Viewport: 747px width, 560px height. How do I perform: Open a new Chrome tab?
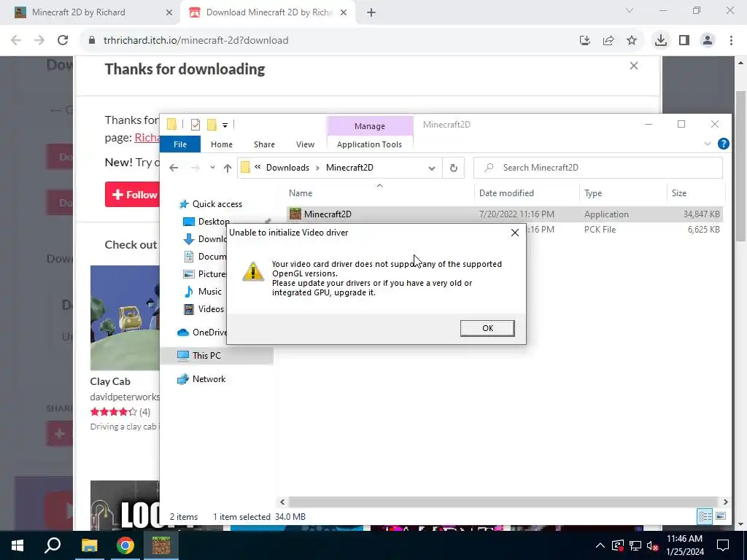[x=371, y=13]
